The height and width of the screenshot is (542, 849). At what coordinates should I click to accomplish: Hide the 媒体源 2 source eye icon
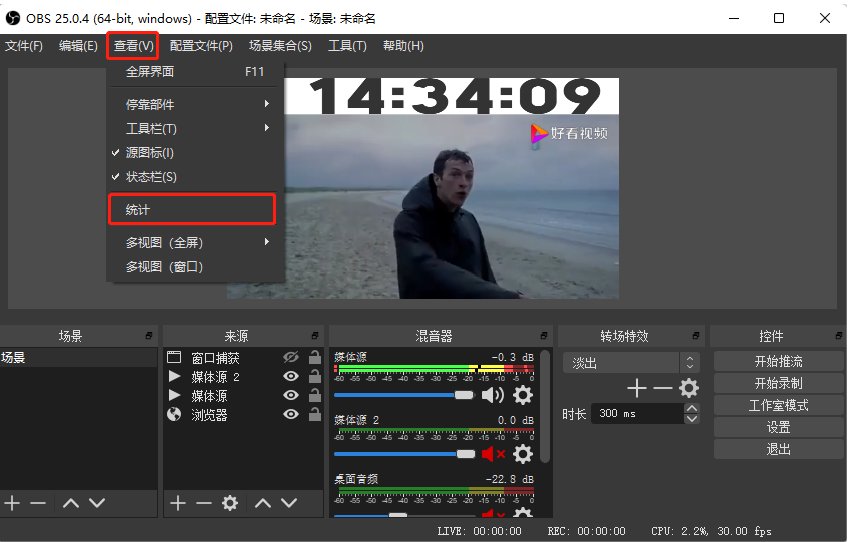tap(291, 376)
